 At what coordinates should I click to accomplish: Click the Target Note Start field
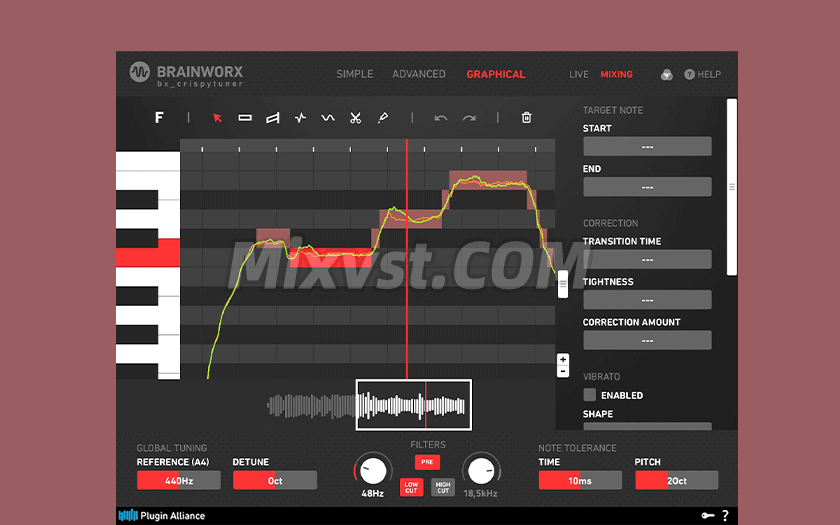pos(647,147)
